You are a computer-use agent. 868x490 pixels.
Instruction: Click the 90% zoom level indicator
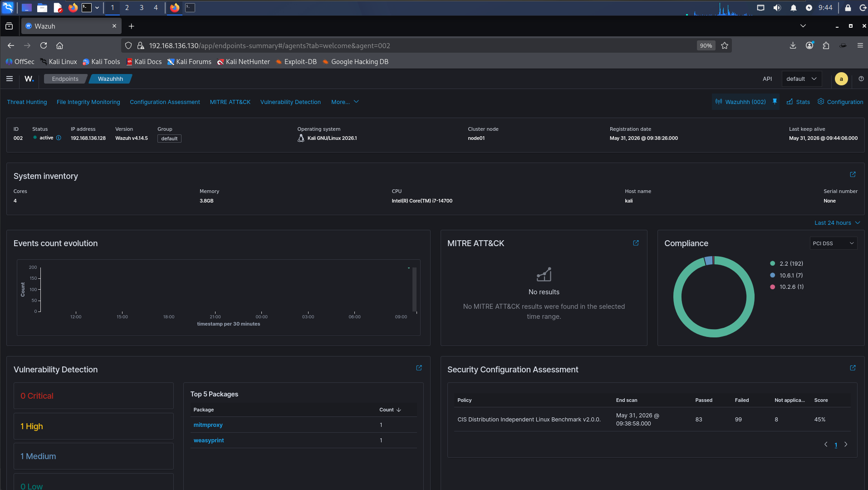coord(706,45)
